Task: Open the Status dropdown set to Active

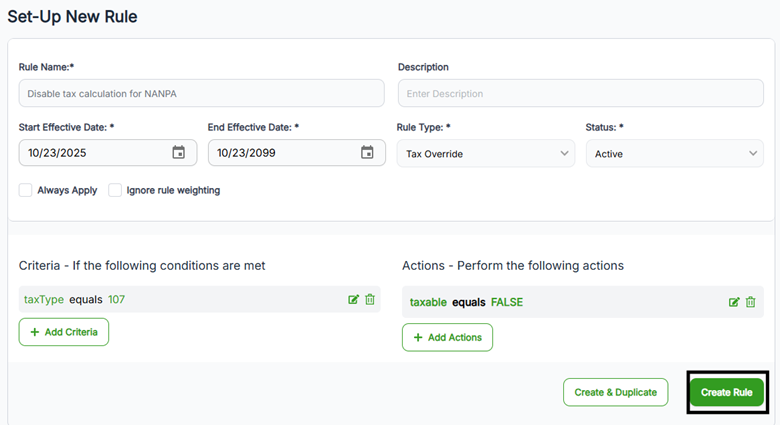Action: (x=674, y=153)
